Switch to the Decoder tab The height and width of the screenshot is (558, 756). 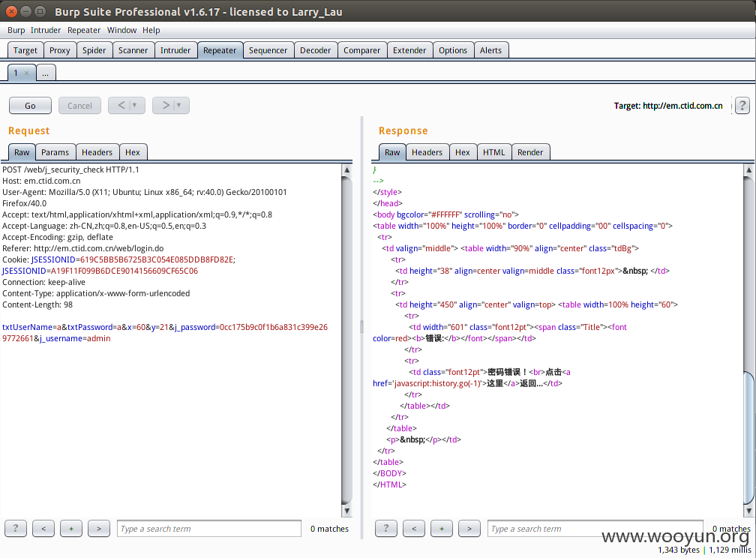pyautogui.click(x=315, y=50)
